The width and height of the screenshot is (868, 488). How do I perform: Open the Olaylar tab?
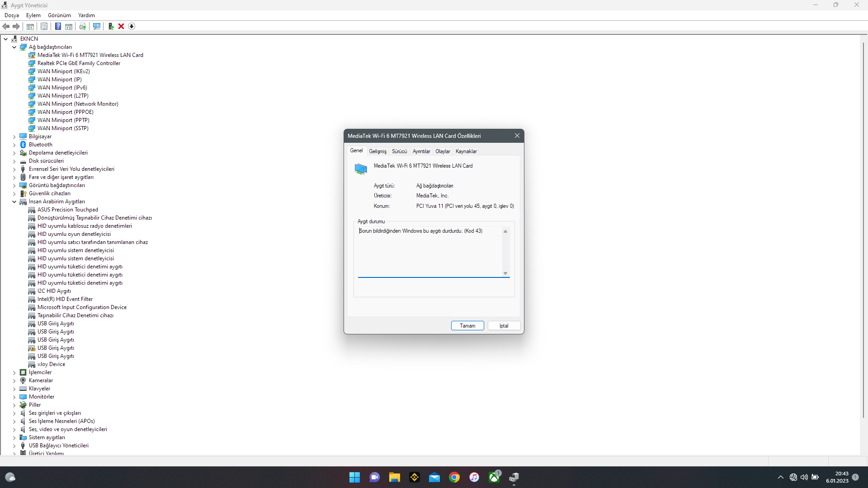coord(443,151)
